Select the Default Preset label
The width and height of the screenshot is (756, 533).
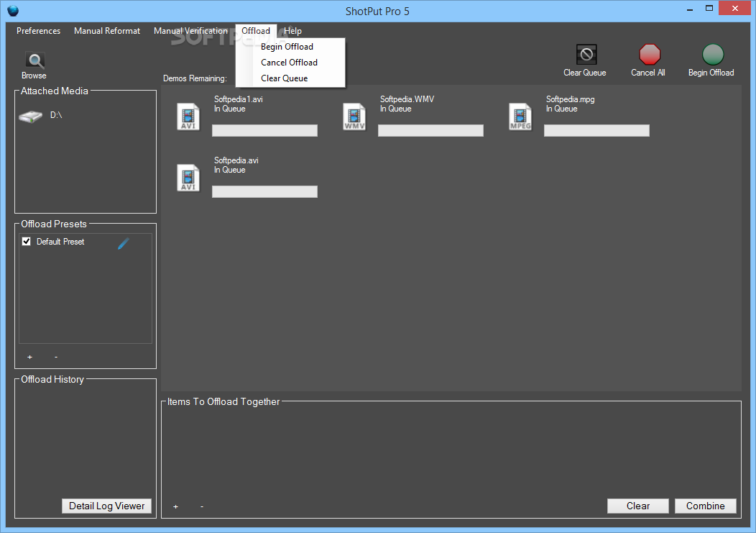pos(60,242)
